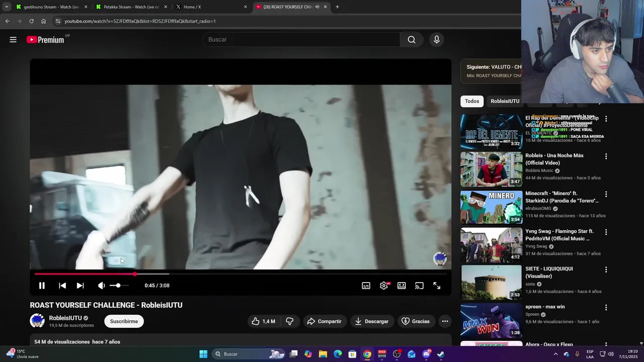The width and height of the screenshot is (644, 362).
Task: Expand the browser tab search chevron
Action: click(6, 7)
